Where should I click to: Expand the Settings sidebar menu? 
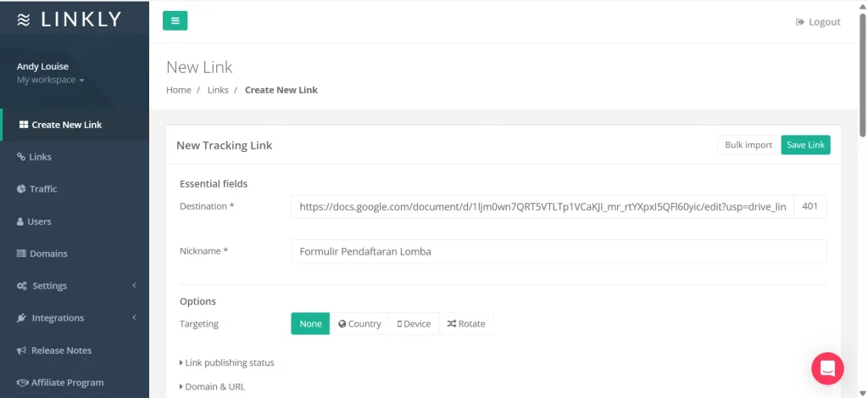point(75,285)
